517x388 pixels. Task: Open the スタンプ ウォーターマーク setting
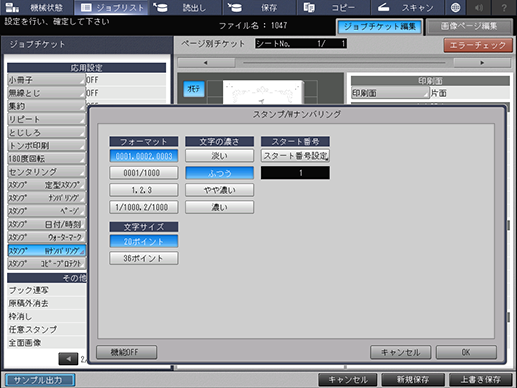(x=46, y=238)
